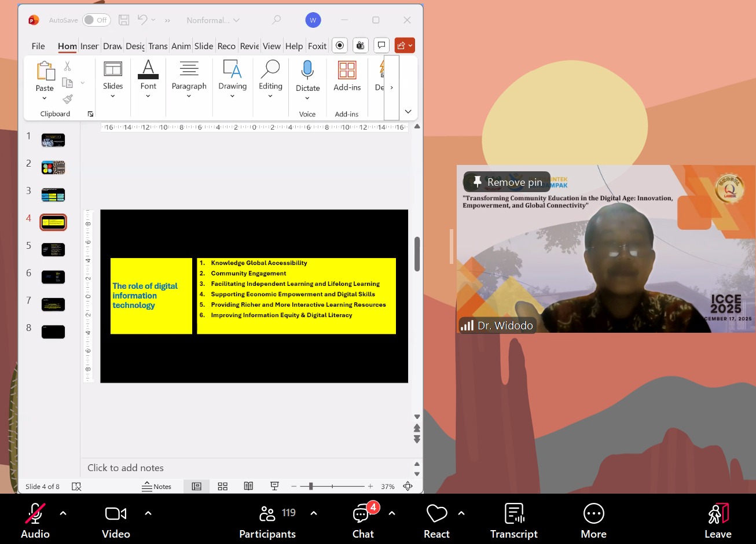Expand the Font group dropdown
This screenshot has height=544, width=756.
pyautogui.click(x=148, y=96)
